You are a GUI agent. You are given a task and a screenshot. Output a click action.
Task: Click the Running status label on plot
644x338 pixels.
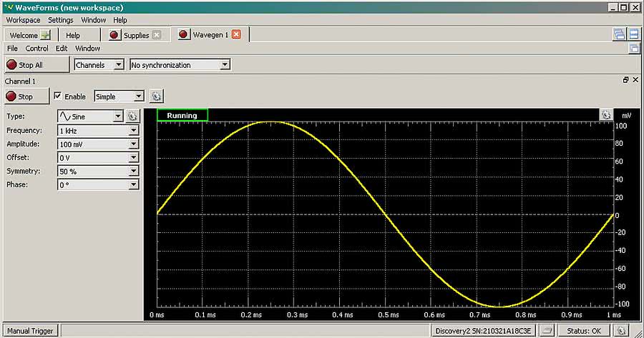point(182,115)
